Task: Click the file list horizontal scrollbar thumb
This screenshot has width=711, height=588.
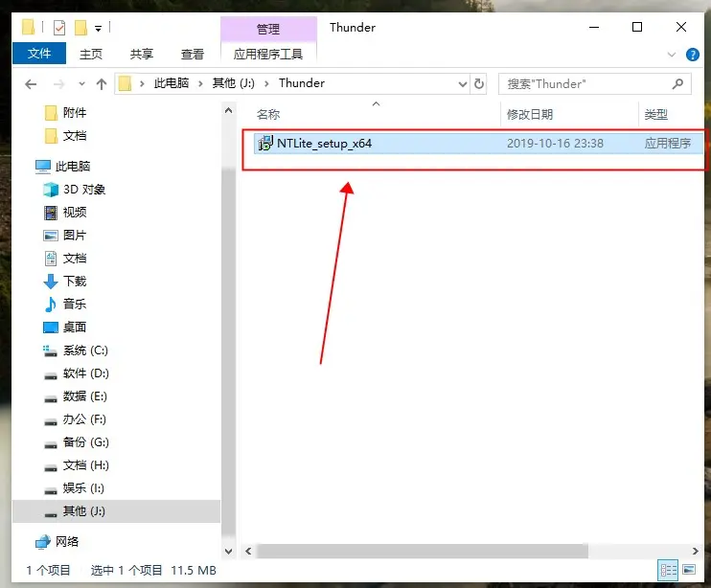Action: tap(423, 552)
